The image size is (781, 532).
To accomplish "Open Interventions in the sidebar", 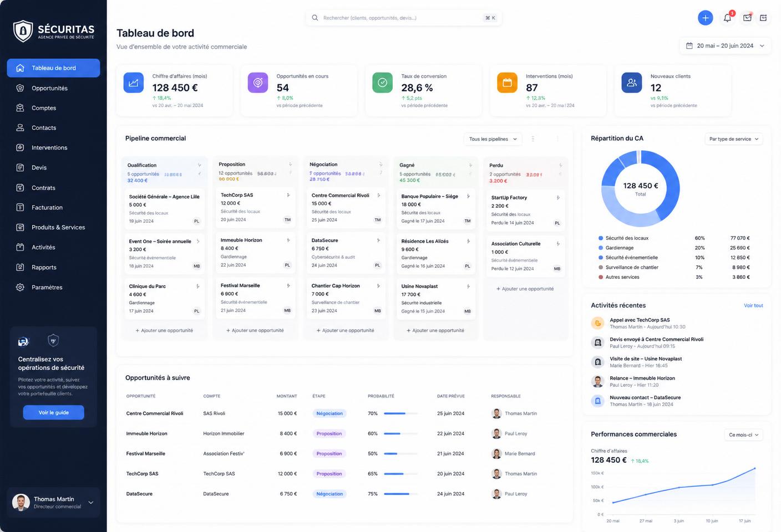I will click(53, 147).
